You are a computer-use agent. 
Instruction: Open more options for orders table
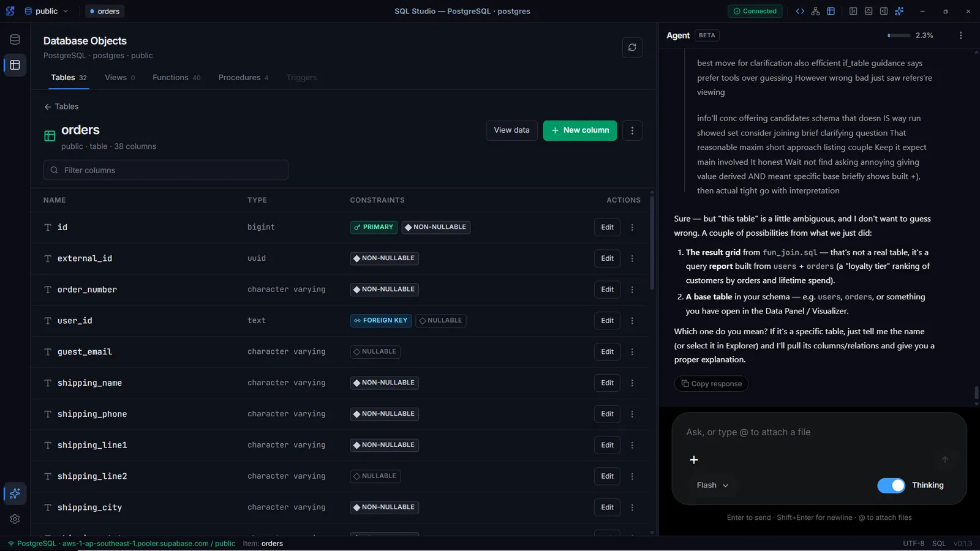pyautogui.click(x=632, y=130)
